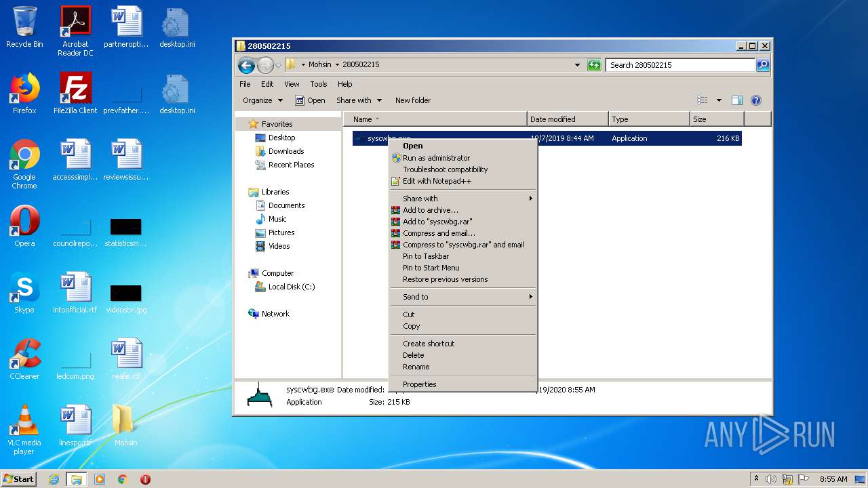Refresh the folder view via address bar

(x=594, y=65)
